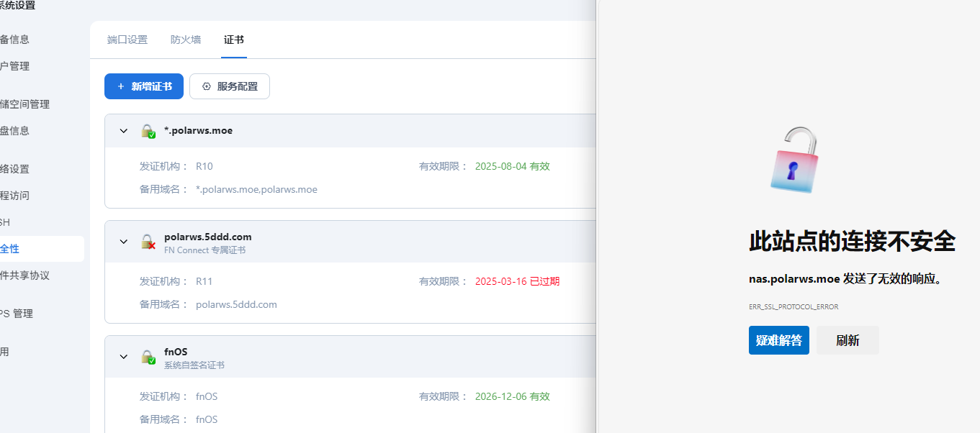The width and height of the screenshot is (980, 433).
Task: Open 络设置 in the sidebar
Action: (14, 169)
